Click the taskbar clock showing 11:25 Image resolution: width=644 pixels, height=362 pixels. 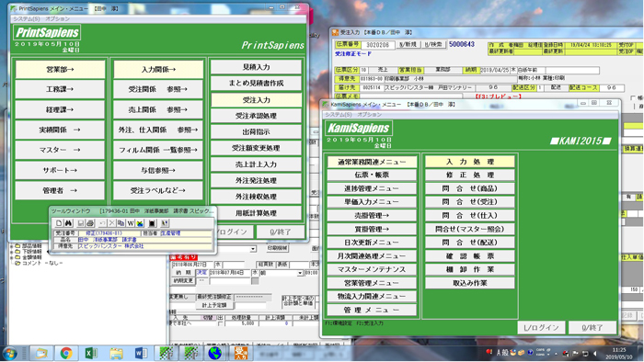[x=619, y=354]
